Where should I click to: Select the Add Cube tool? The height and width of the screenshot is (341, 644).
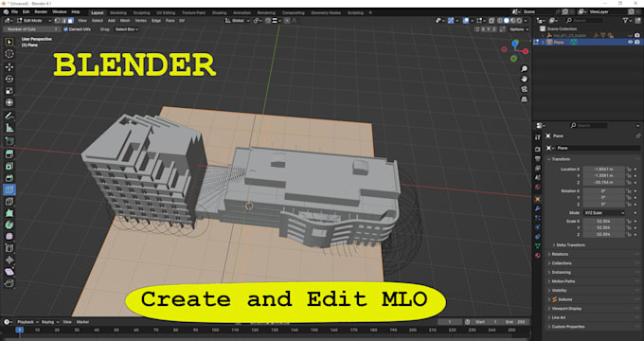[x=9, y=141]
